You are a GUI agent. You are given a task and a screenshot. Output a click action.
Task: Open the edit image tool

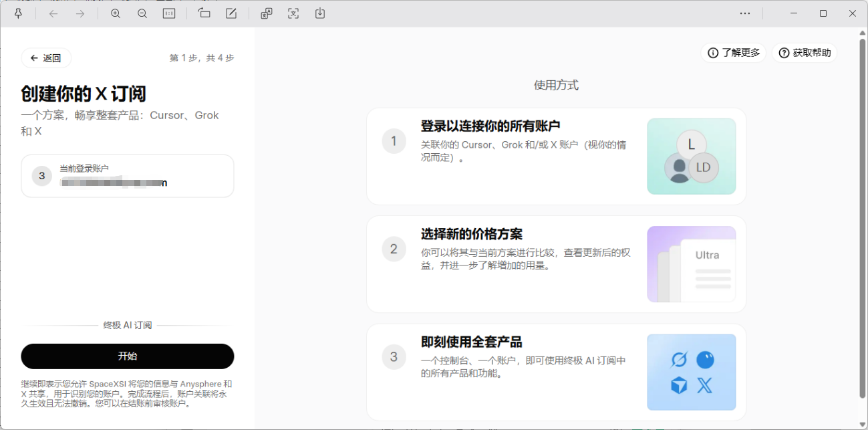pos(231,13)
